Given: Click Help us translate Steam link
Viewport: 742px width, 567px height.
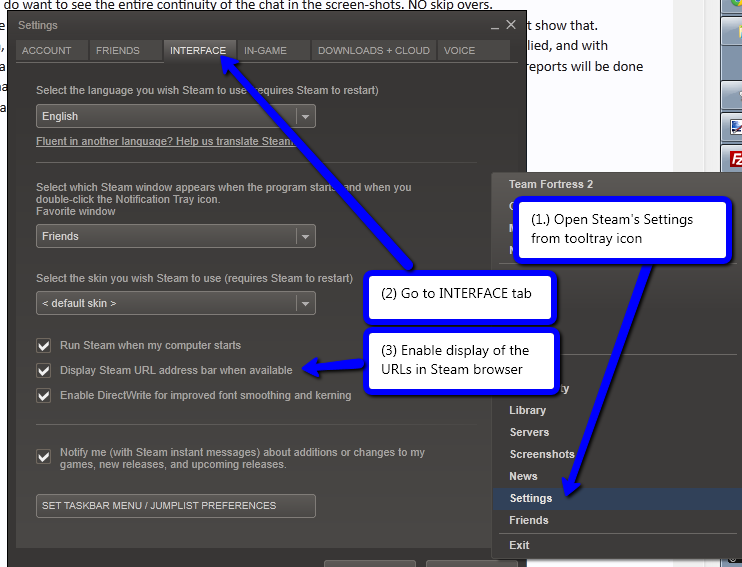Looking at the screenshot, I should pos(165,141).
